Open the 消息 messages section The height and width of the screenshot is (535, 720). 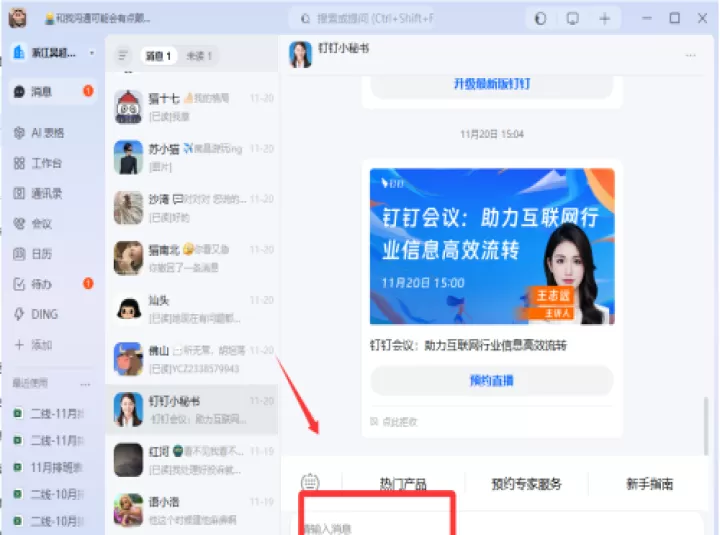click(x=53, y=91)
